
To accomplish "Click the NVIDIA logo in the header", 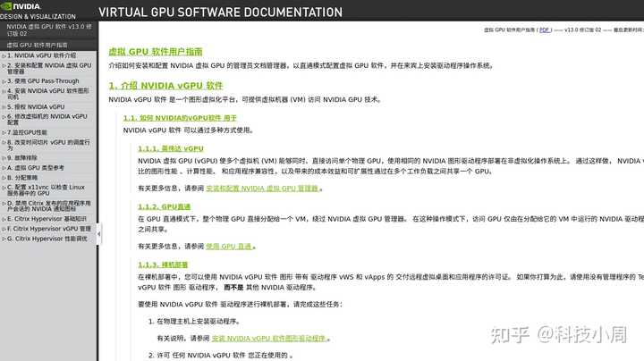I will click(21, 6).
